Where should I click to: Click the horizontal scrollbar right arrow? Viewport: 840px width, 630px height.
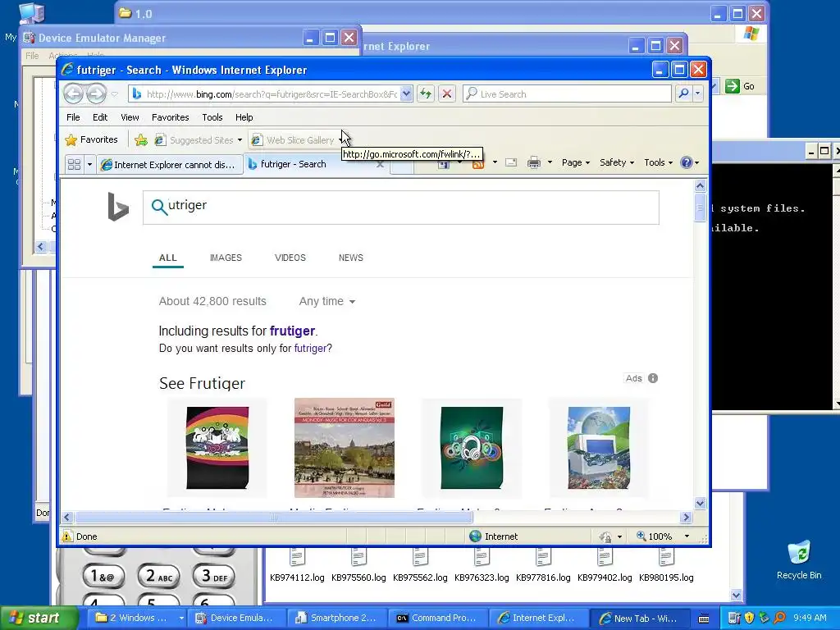click(687, 517)
